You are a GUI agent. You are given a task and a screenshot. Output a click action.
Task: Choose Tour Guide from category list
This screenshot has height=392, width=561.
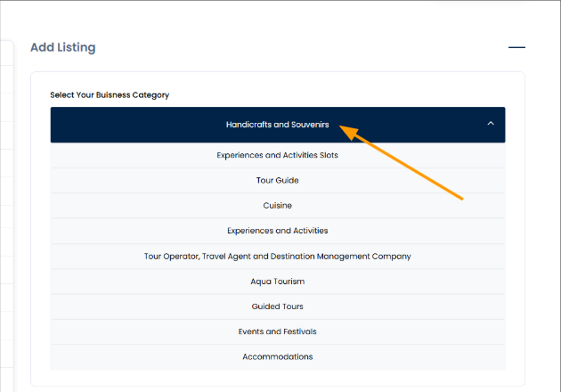(277, 180)
